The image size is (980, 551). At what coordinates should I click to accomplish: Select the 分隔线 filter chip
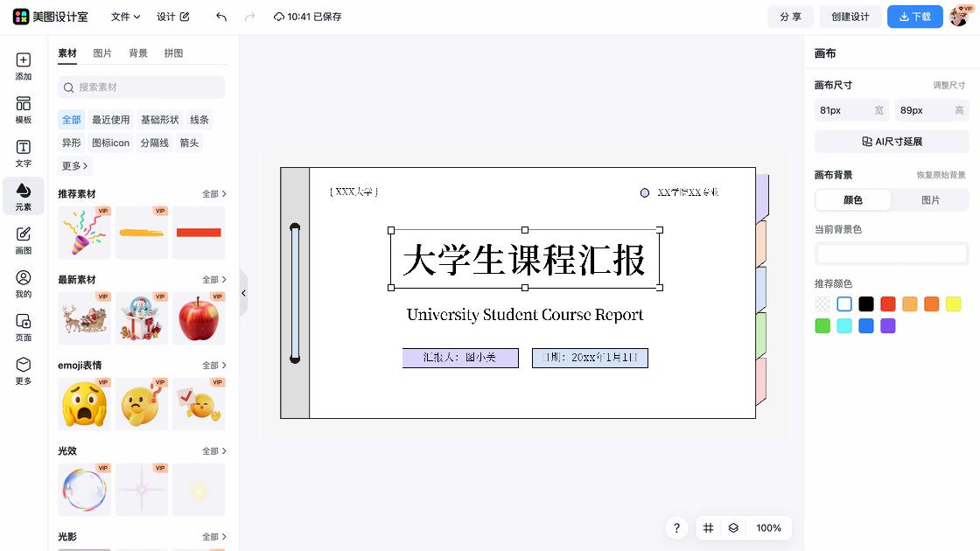pyautogui.click(x=154, y=143)
